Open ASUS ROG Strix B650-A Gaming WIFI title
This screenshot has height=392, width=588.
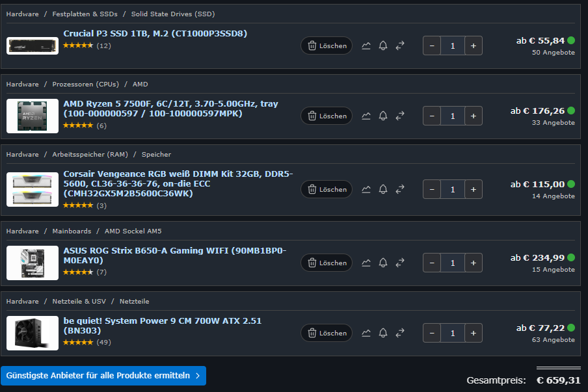click(x=175, y=255)
